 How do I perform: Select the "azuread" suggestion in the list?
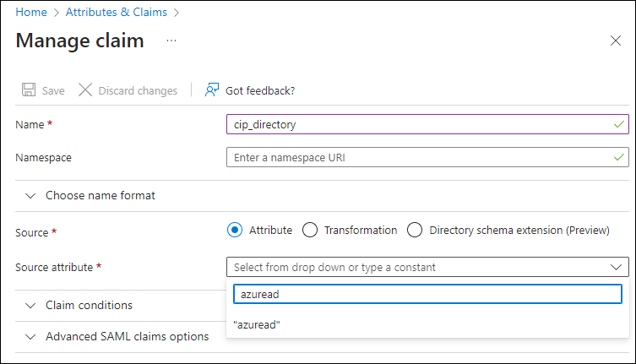coord(257,324)
